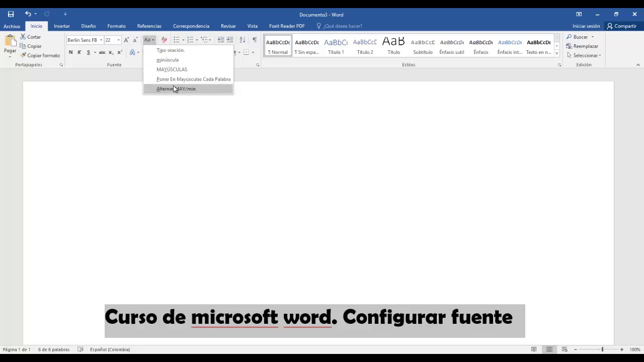Click the Redo icon in title bar
Image resolution: width=644 pixels, height=362 pixels.
[47, 14]
